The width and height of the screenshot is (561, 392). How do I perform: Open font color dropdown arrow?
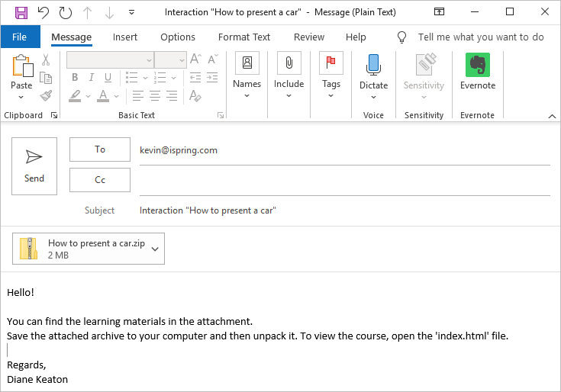pos(116,96)
